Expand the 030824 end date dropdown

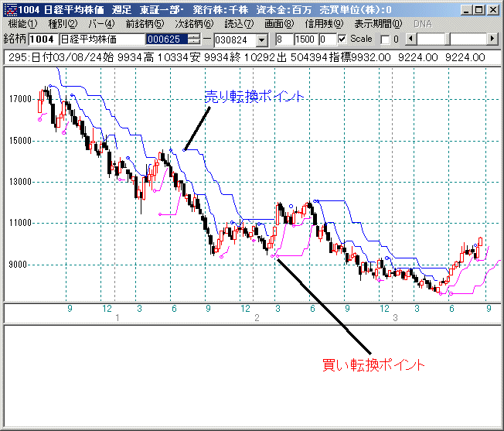[x=261, y=39]
